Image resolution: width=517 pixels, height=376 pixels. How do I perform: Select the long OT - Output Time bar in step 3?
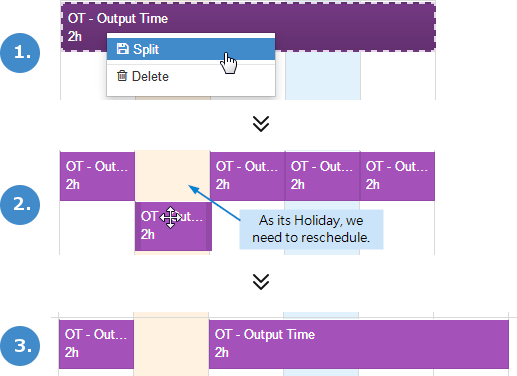[359, 344]
